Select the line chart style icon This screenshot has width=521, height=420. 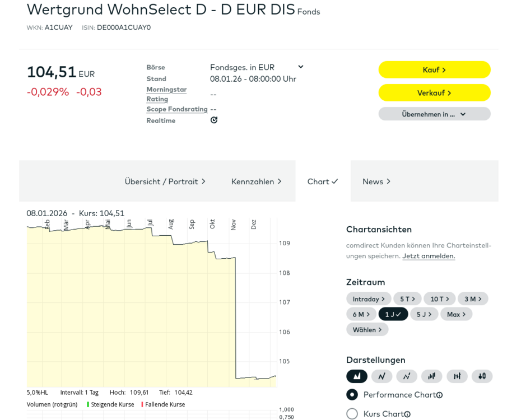[x=382, y=376]
